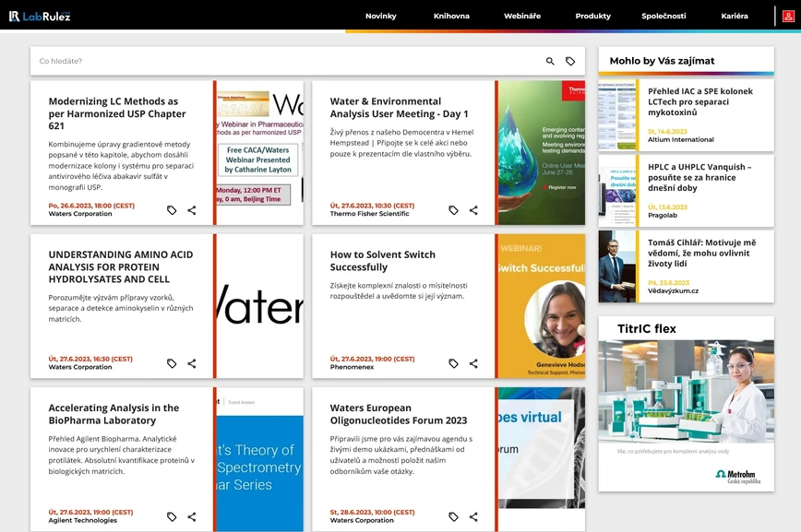Click 'Waters Corporation' under Modernizing LC Methods

click(80, 214)
